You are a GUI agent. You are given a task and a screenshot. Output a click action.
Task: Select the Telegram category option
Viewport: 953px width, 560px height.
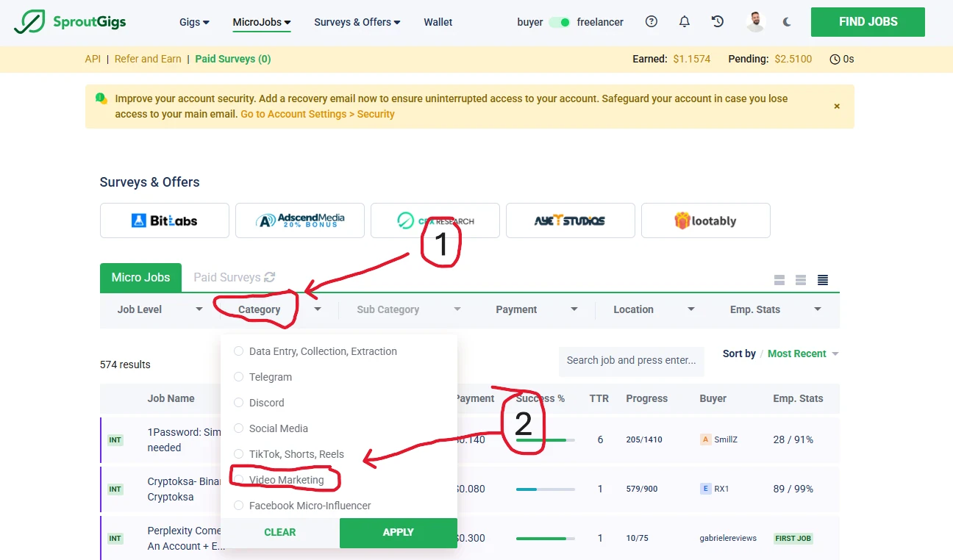tap(238, 377)
